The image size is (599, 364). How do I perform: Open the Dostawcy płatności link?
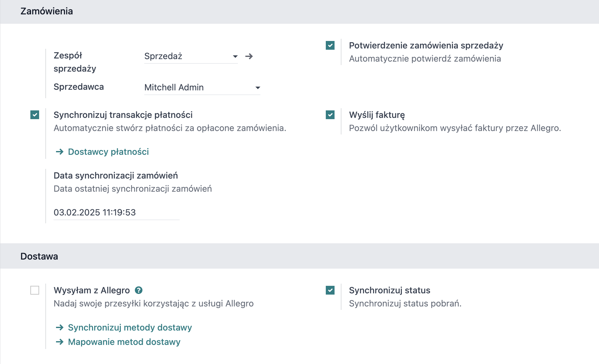[x=108, y=152]
